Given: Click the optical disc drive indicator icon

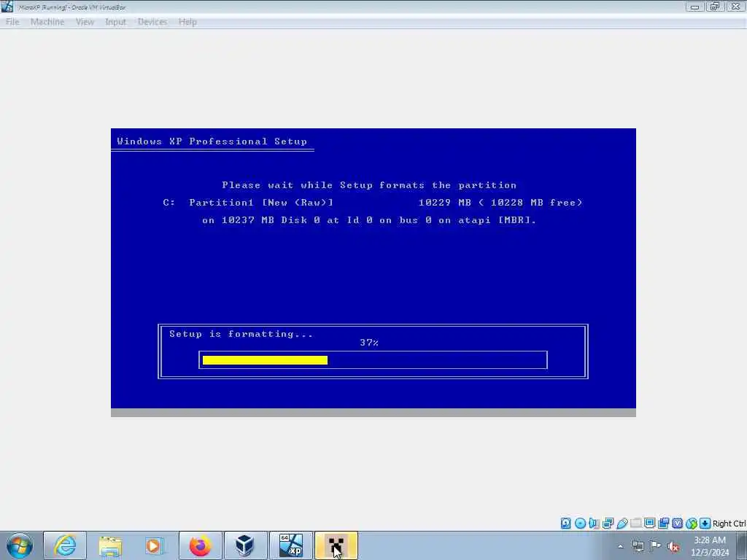Looking at the screenshot, I should coord(580,524).
